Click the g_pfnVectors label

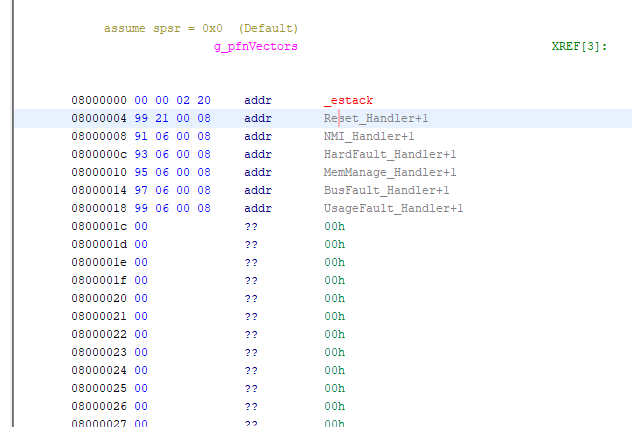[x=255, y=47]
